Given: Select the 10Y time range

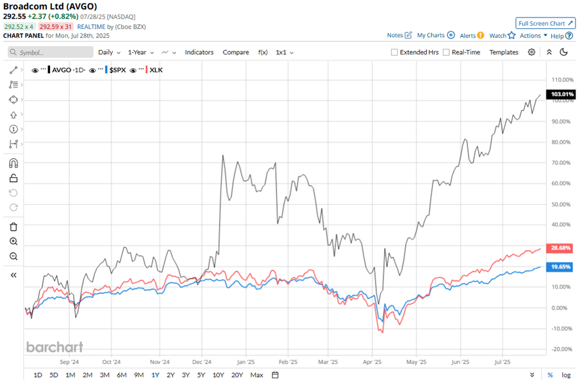Looking at the screenshot, I should point(218,375).
